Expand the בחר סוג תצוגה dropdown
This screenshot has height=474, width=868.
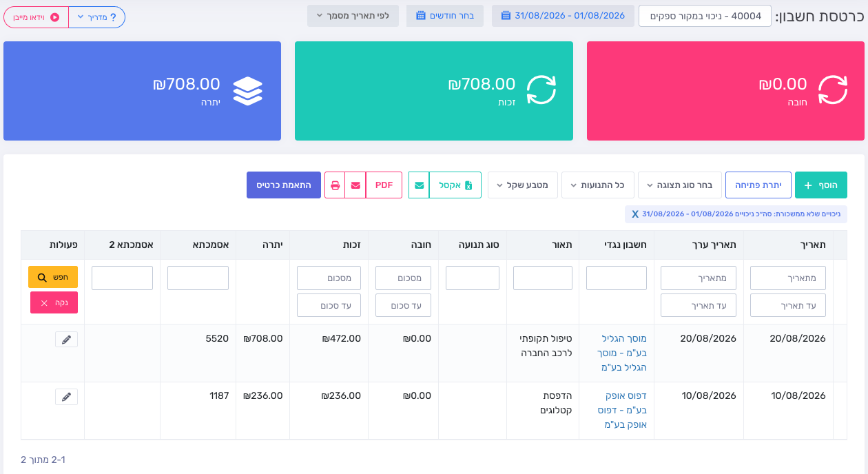coord(680,185)
